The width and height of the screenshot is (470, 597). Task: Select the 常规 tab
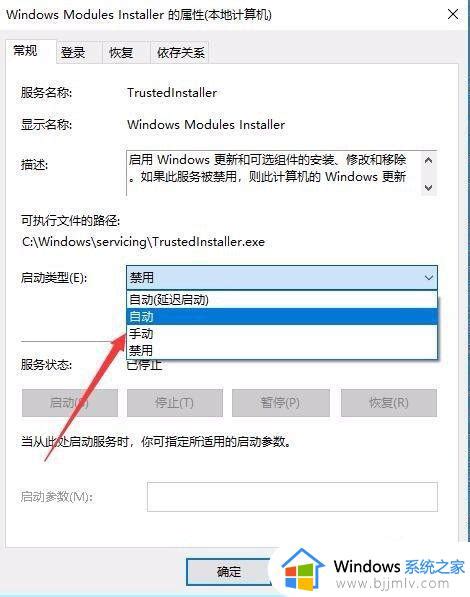pyautogui.click(x=26, y=50)
